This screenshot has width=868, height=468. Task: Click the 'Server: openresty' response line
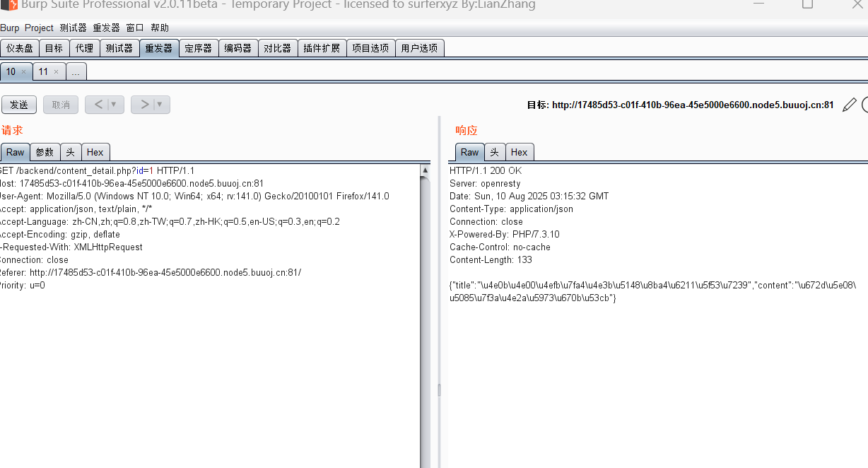(484, 183)
